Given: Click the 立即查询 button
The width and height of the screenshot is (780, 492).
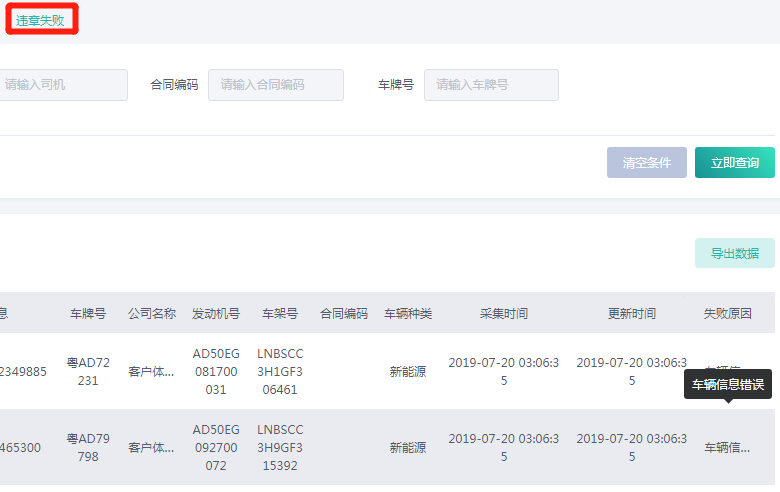Looking at the screenshot, I should [x=734, y=162].
